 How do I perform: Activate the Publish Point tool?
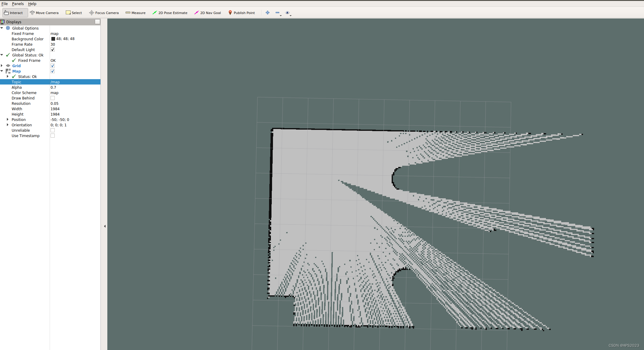click(242, 13)
